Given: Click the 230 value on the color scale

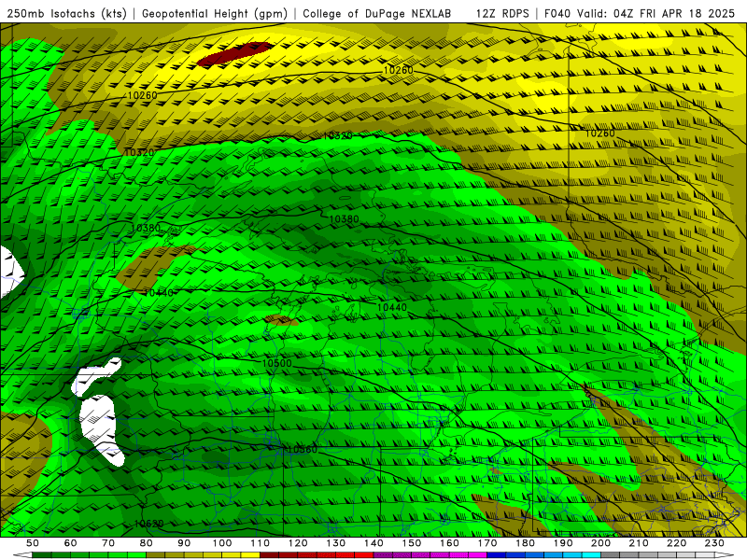Looking at the screenshot, I should pos(714,543).
